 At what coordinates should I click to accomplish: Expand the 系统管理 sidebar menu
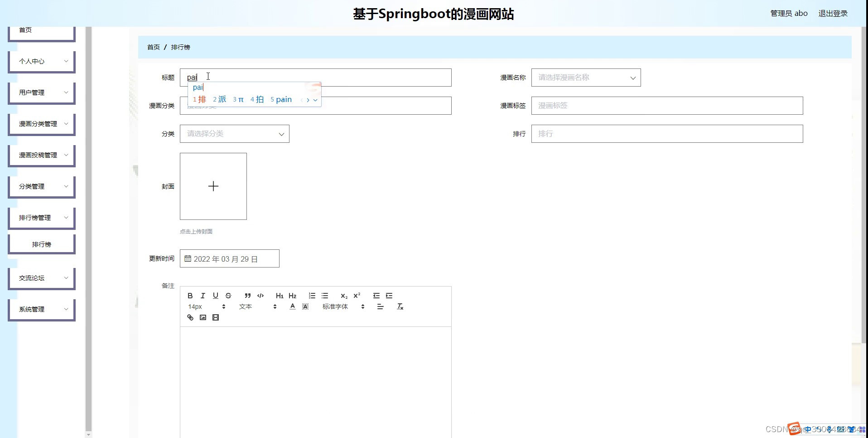42,309
